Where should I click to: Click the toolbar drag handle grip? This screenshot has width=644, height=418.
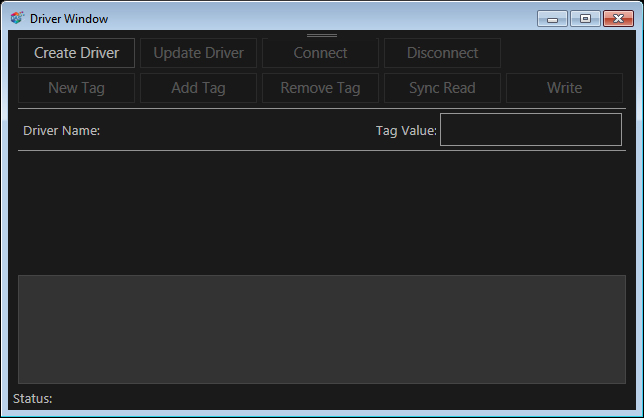coord(322,36)
